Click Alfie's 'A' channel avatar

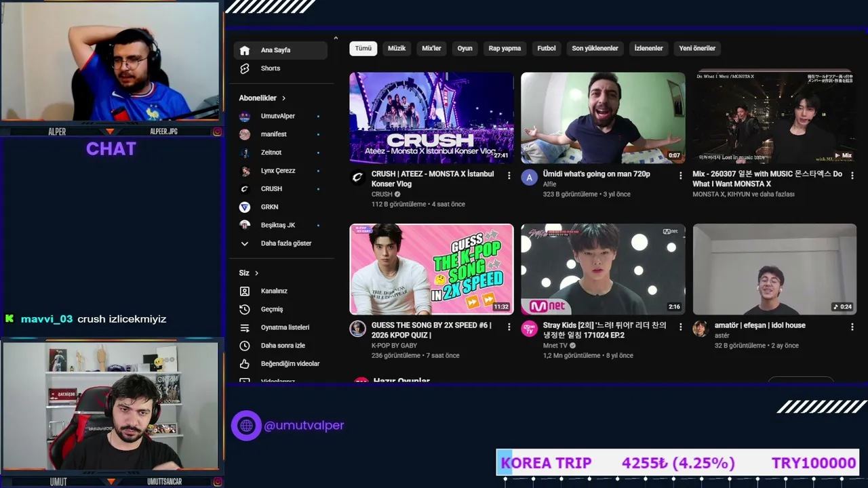coord(529,178)
